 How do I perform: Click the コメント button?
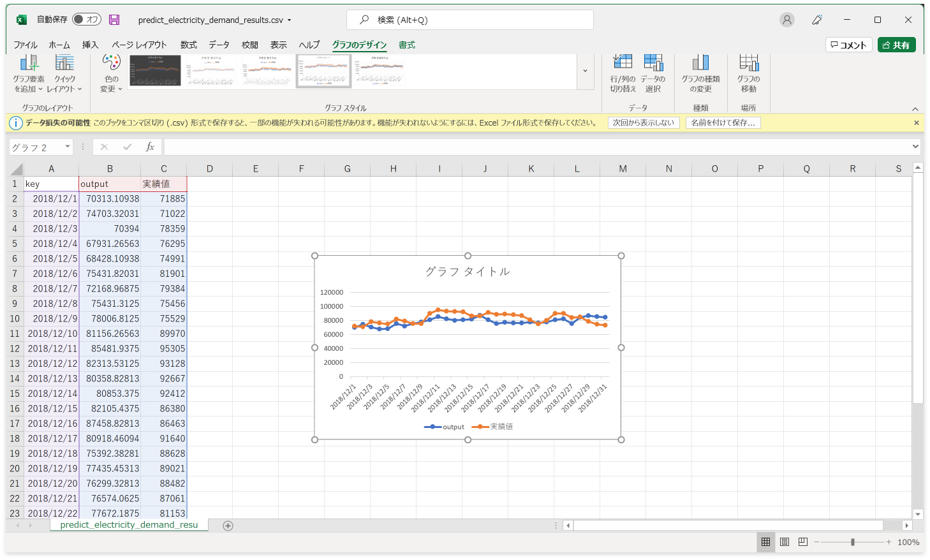pyautogui.click(x=848, y=45)
